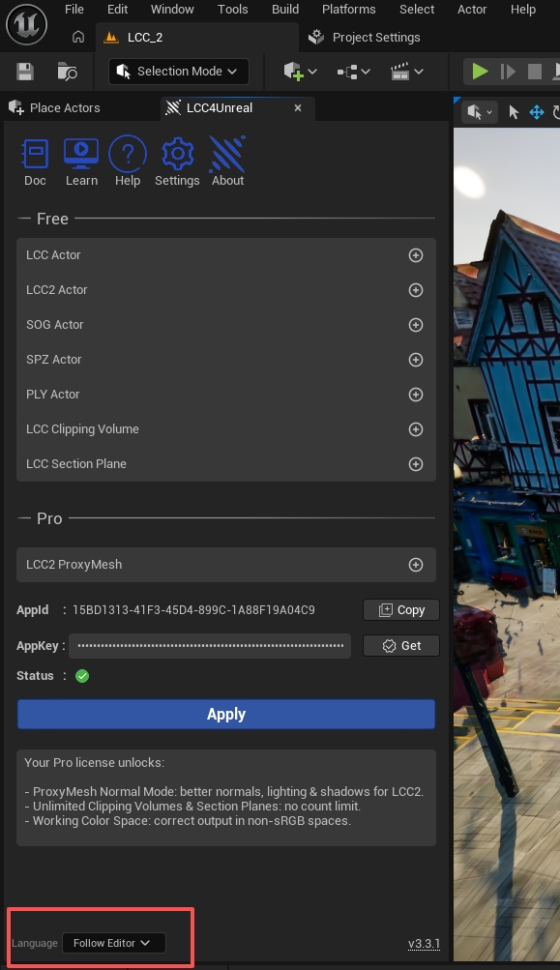The height and width of the screenshot is (970, 560).
Task: Click the skip-frame advance button
Action: (508, 72)
